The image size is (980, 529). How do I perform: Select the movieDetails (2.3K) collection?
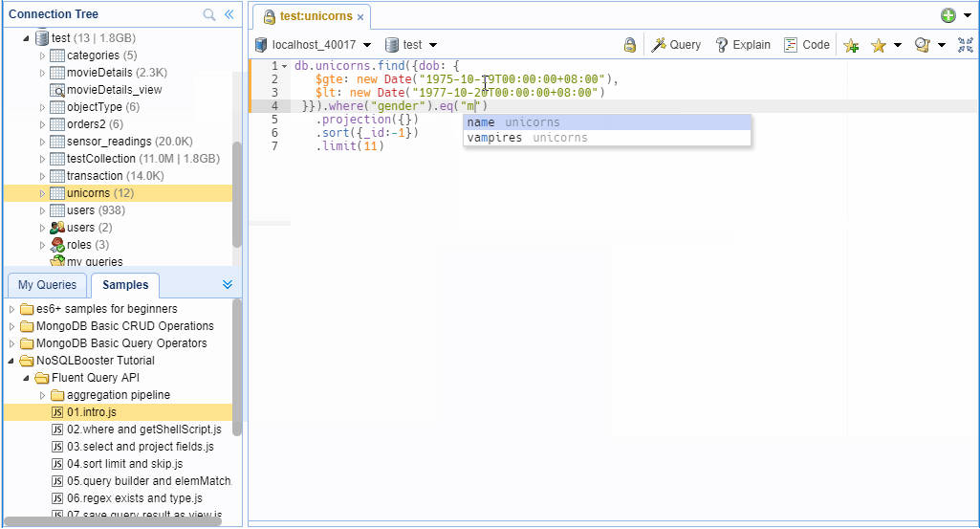[x=117, y=73]
